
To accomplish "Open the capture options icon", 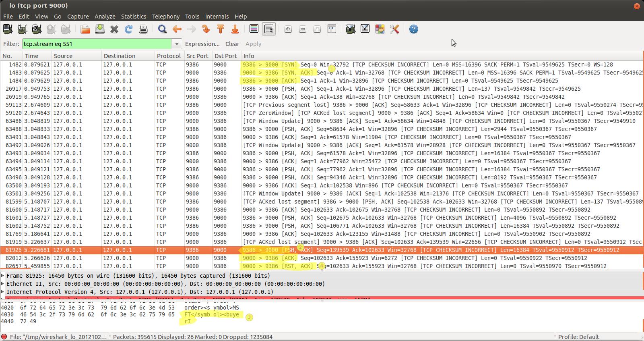I will (22, 29).
